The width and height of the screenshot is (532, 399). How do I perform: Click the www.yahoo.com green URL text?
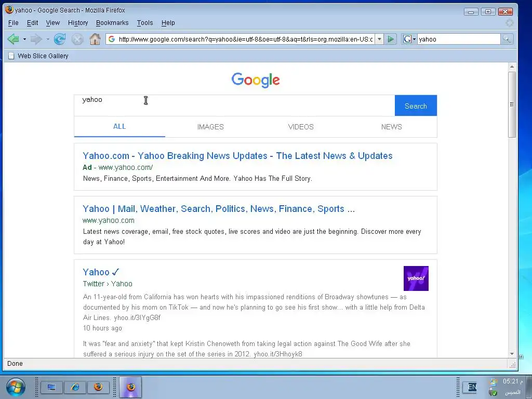(109, 220)
